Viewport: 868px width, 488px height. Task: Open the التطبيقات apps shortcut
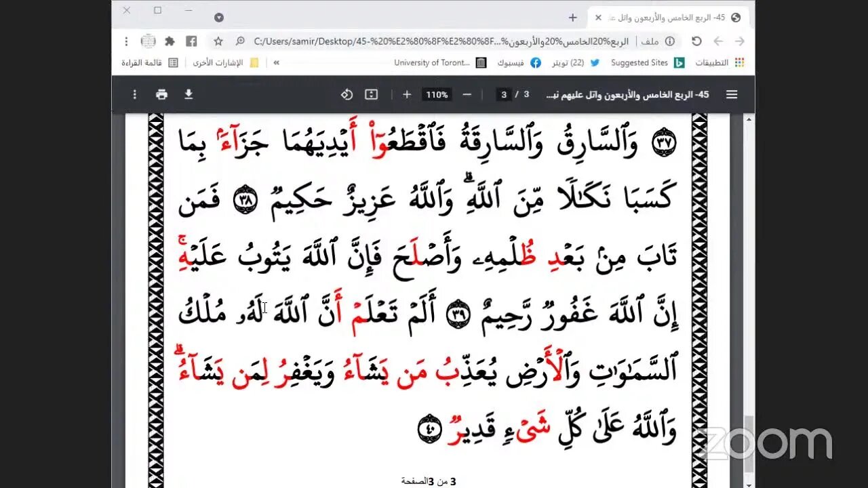719,62
